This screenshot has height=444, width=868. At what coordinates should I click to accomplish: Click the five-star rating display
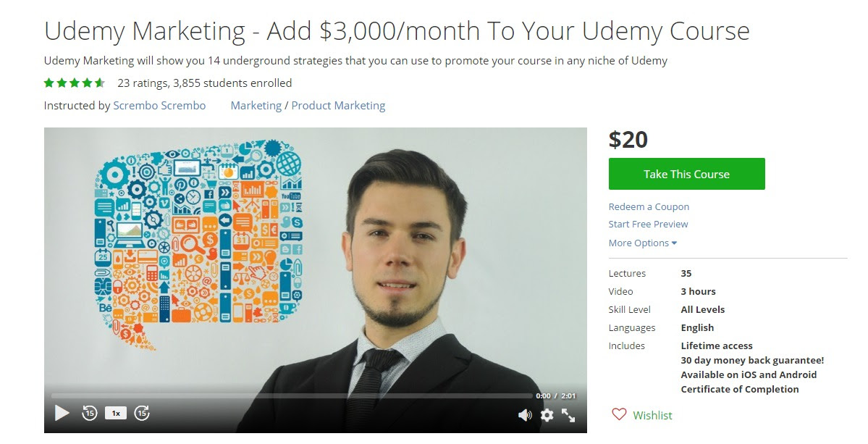(x=74, y=83)
